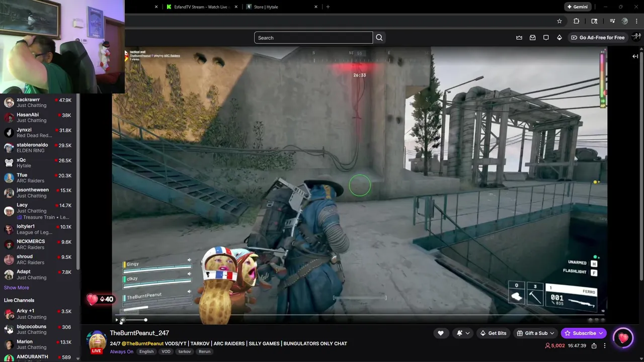
Task: Open the whispers chat bubble icon
Action: tap(546, 38)
